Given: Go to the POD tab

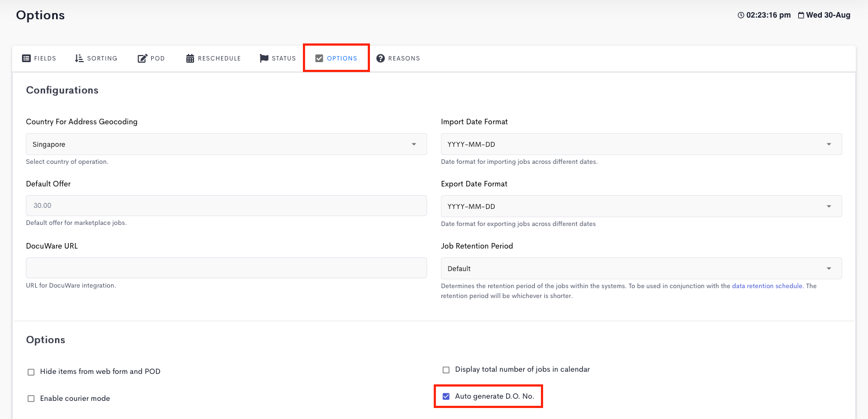Looking at the screenshot, I should (151, 58).
